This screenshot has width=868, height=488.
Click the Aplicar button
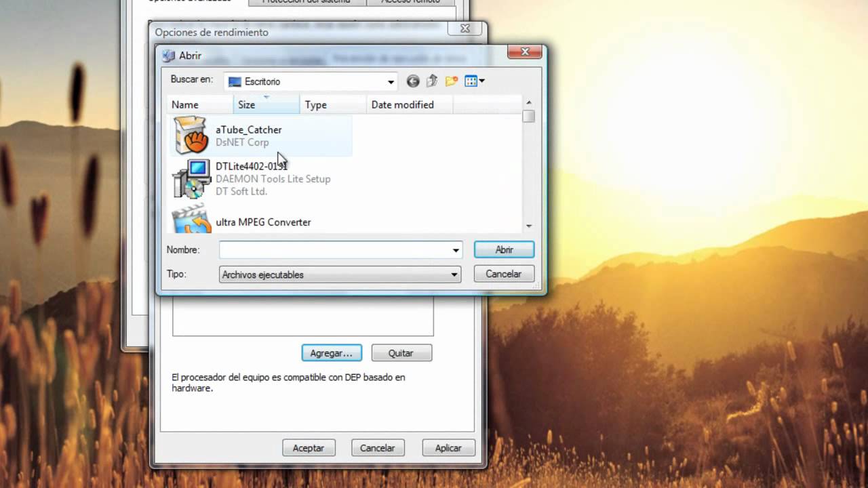(448, 448)
